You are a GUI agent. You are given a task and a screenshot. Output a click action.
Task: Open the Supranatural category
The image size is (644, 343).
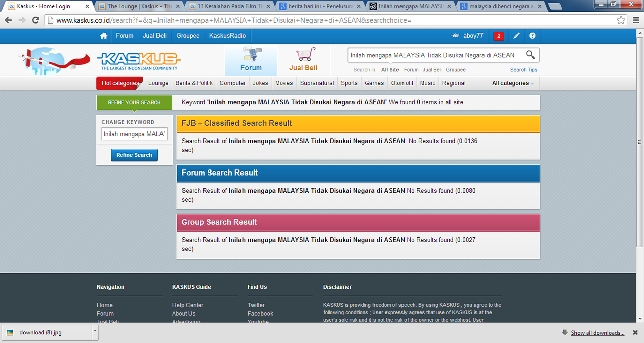[x=317, y=83]
